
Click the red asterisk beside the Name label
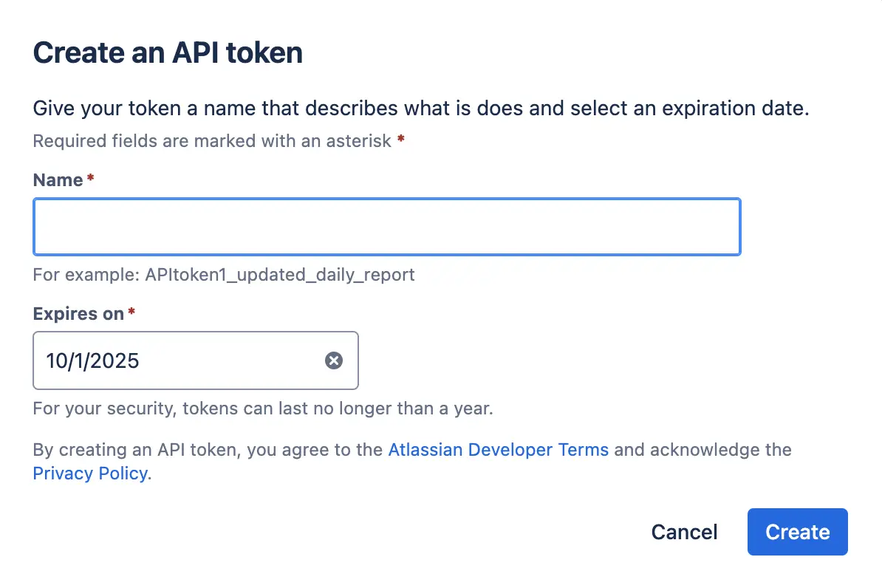(90, 178)
